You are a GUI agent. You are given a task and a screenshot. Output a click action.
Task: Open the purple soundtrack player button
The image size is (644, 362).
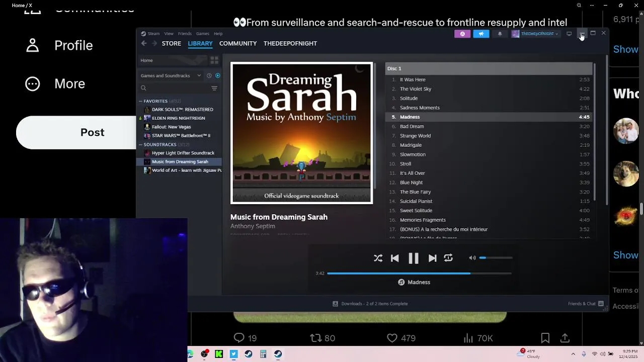point(462,34)
